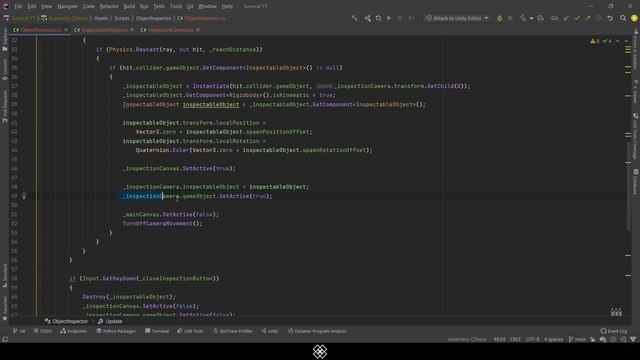The width and height of the screenshot is (640, 360).
Task: Open the Terminal tool window
Action: point(157,331)
